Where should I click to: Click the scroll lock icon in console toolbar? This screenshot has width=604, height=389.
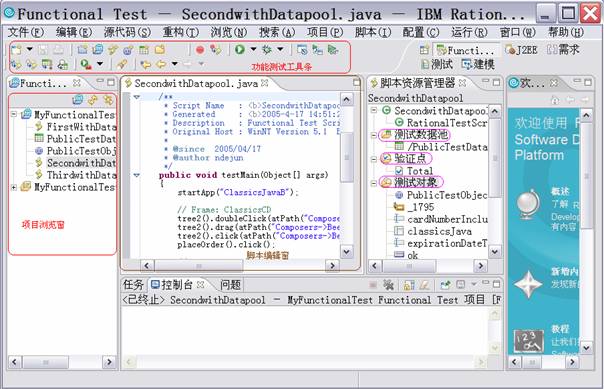409,285
